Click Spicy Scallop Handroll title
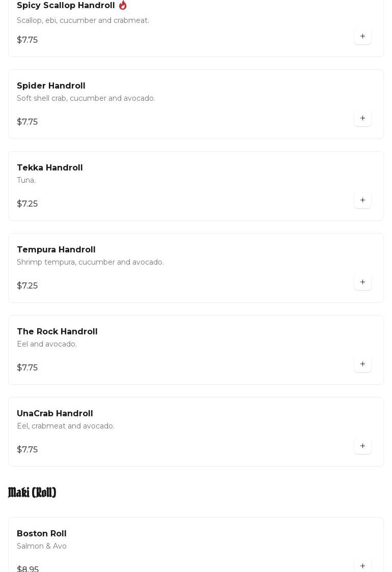 point(66,6)
